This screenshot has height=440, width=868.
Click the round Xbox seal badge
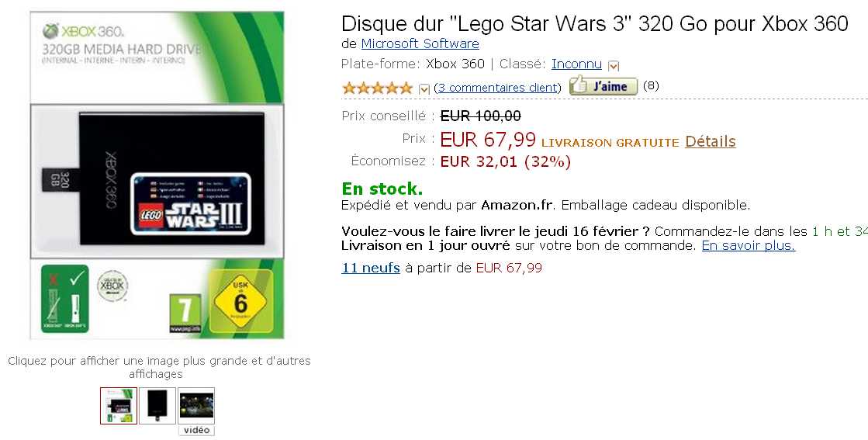(x=112, y=286)
